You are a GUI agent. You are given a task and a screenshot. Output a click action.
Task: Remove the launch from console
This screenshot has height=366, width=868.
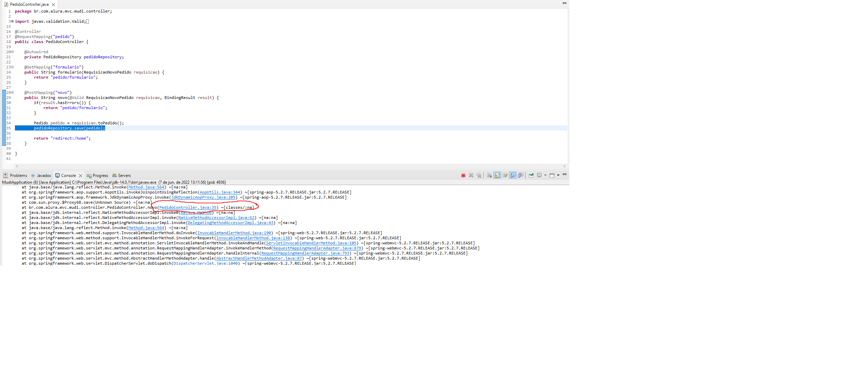click(x=471, y=175)
